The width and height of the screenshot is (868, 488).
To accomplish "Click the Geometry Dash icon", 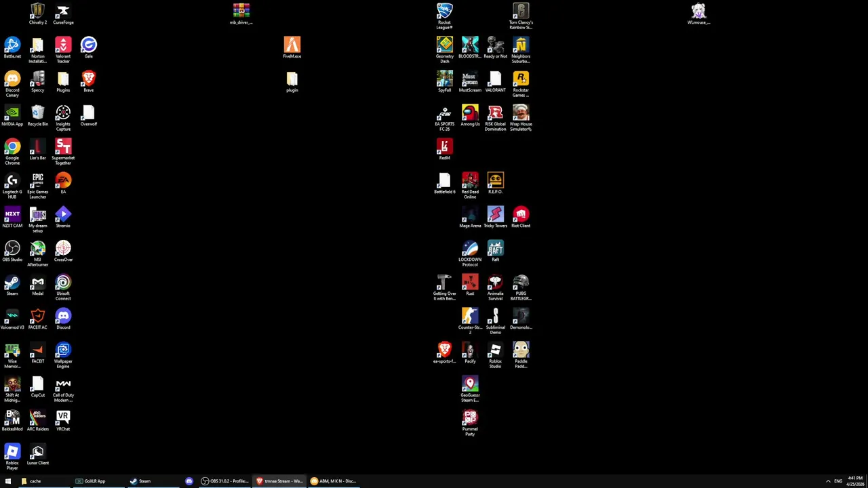I will point(444,49).
